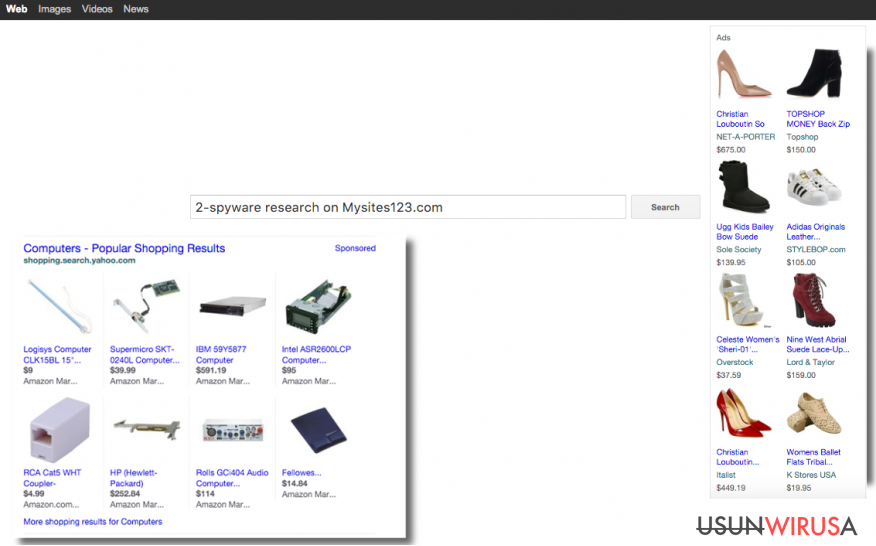Click Celeste Women's 'Sheri-01' ad title
Image resolution: width=876 pixels, height=546 pixels.
tap(748, 344)
